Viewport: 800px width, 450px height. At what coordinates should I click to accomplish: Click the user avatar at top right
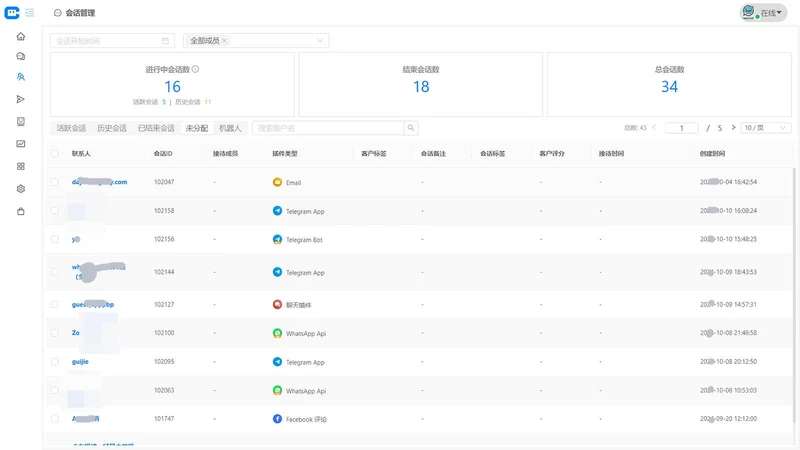pyautogui.click(x=748, y=12)
